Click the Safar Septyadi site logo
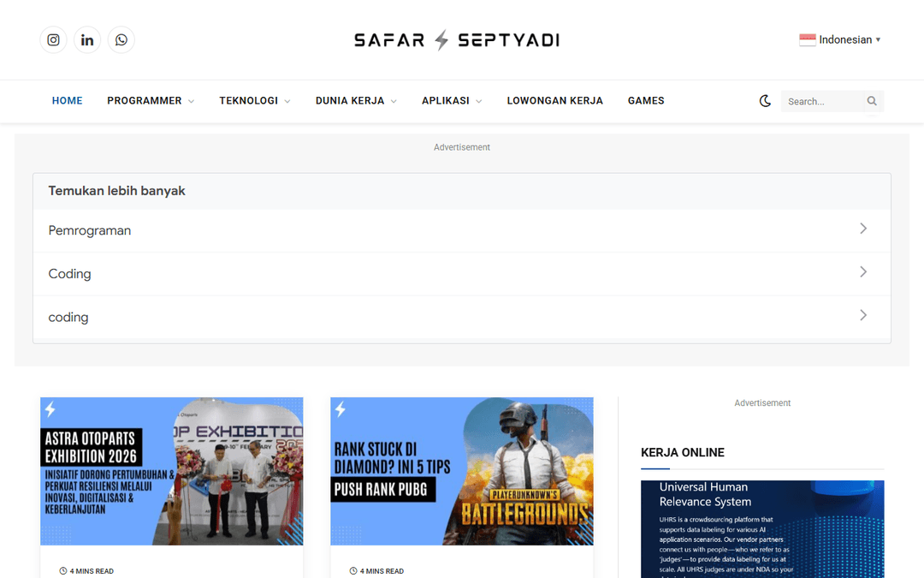This screenshot has width=924, height=578. tap(457, 40)
